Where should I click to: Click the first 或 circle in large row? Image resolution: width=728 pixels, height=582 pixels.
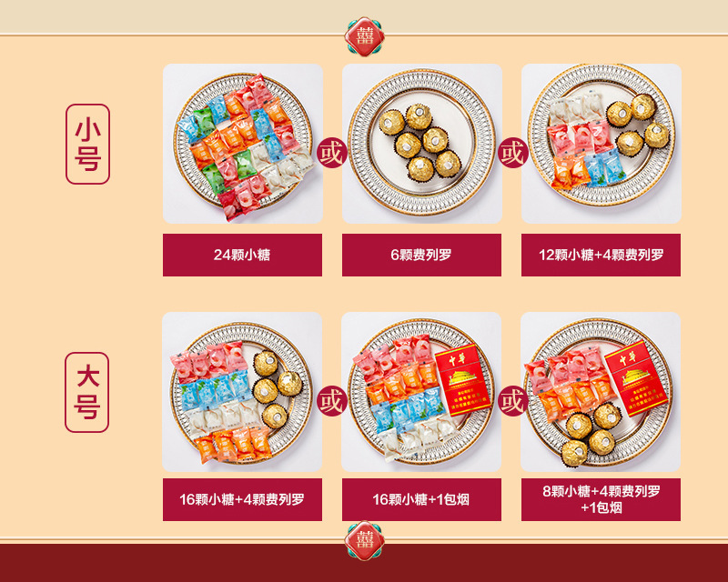tap(332, 401)
